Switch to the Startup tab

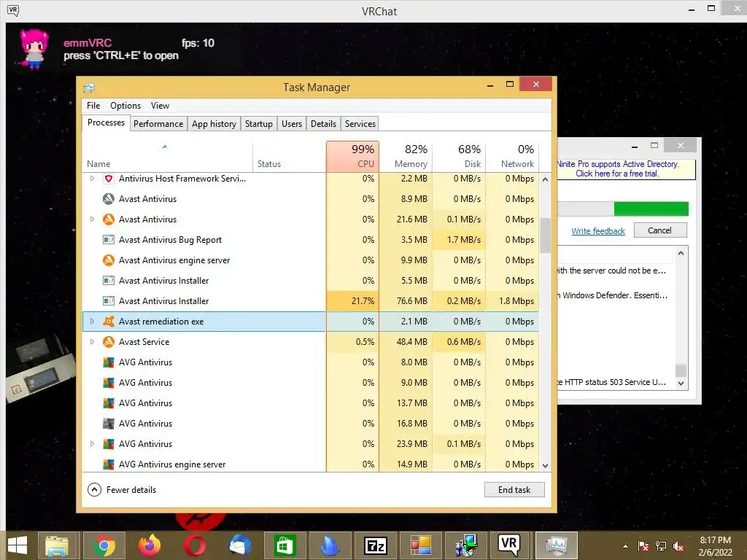pos(259,124)
